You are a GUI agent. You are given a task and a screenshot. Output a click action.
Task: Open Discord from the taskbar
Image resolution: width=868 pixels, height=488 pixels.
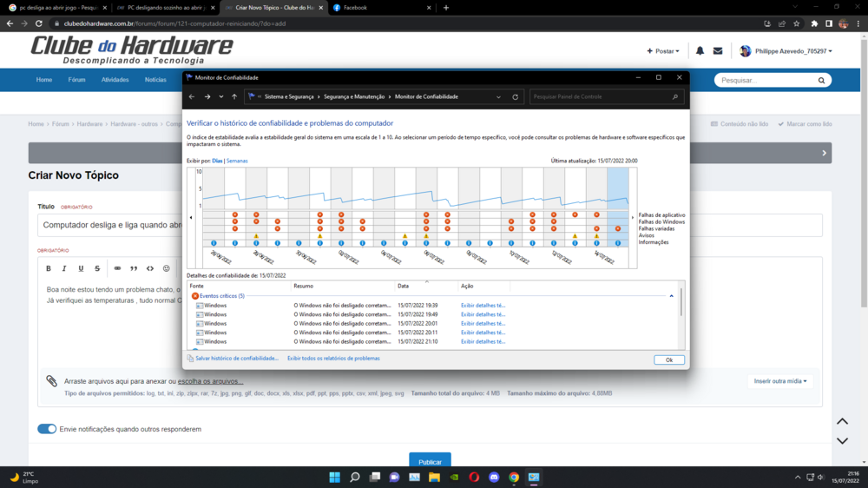coord(494,477)
